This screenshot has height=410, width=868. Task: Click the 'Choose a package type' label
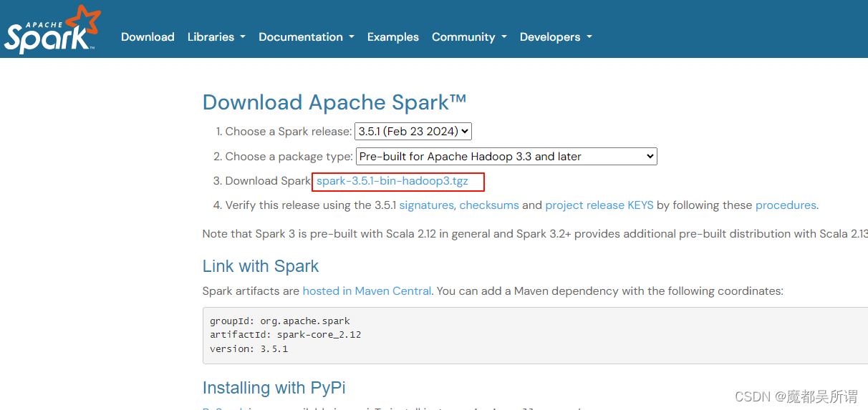pos(289,157)
